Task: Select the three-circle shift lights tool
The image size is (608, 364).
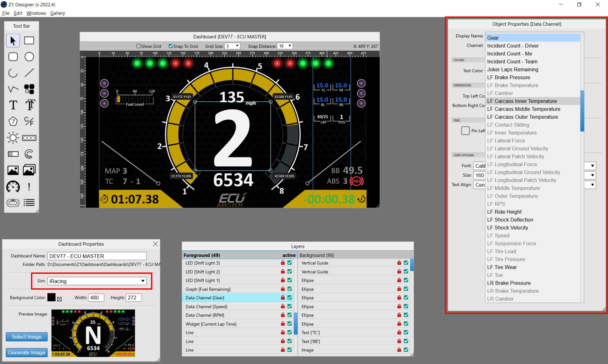Action: pyautogui.click(x=29, y=138)
